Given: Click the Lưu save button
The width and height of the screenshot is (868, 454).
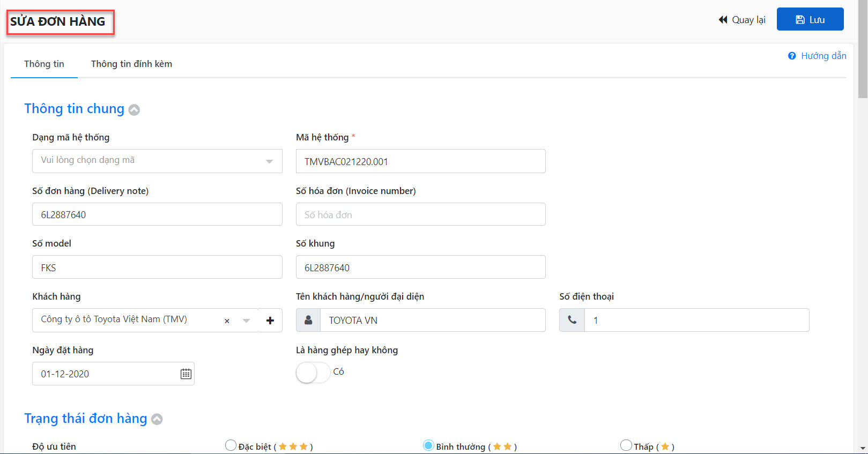Looking at the screenshot, I should click(x=810, y=19).
